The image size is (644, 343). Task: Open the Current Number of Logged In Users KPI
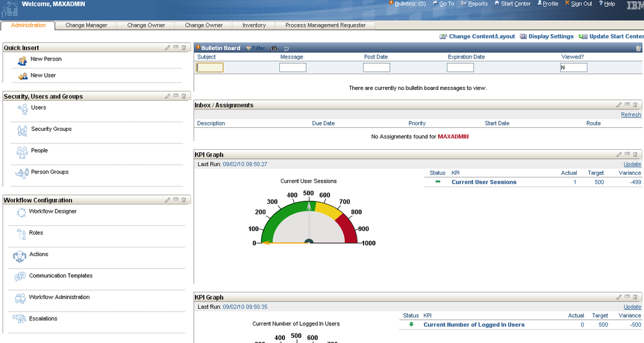pyautogui.click(x=474, y=325)
